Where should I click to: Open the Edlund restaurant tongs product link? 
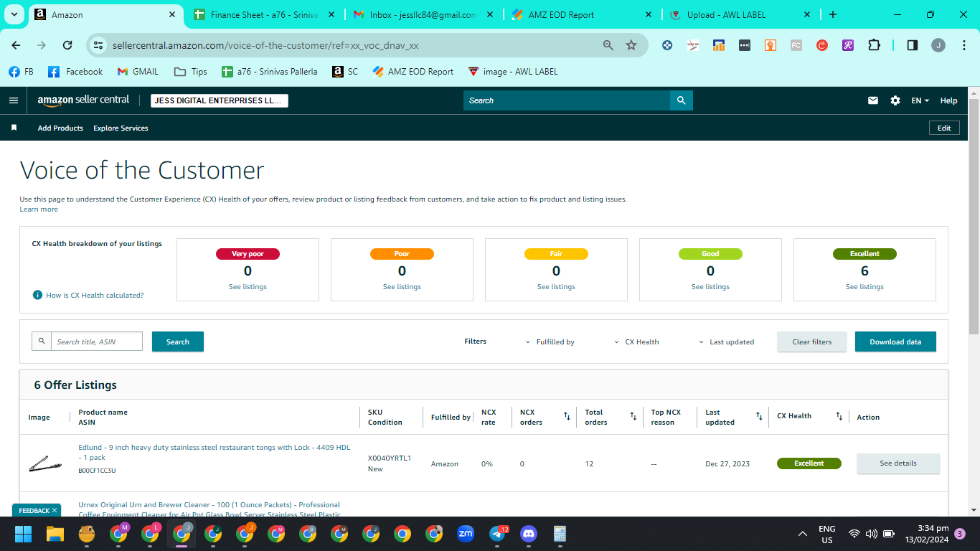point(215,452)
